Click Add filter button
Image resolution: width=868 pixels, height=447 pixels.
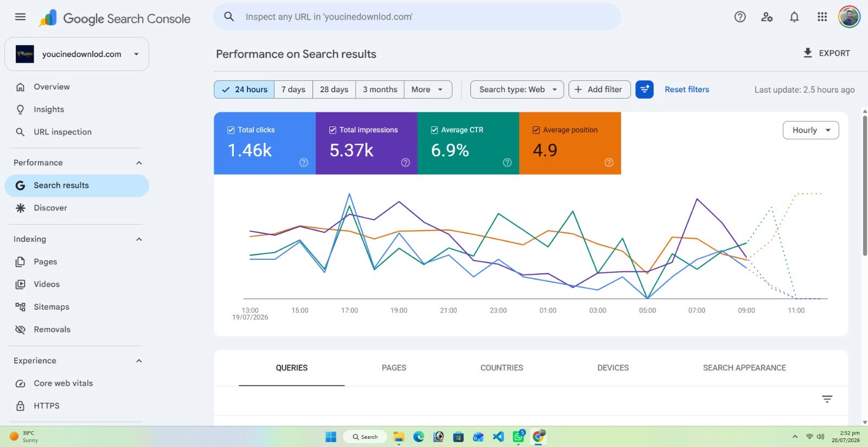(x=599, y=90)
